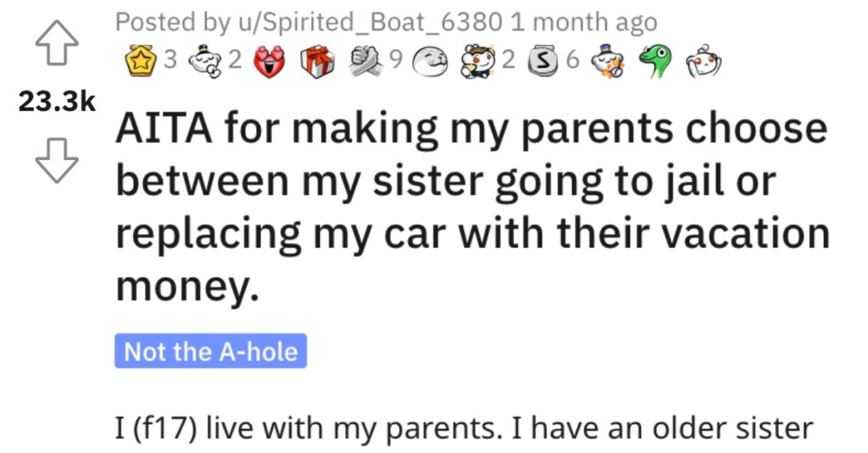868x453 pixels.
Task: Click the post body text beginning
Action: (463, 428)
